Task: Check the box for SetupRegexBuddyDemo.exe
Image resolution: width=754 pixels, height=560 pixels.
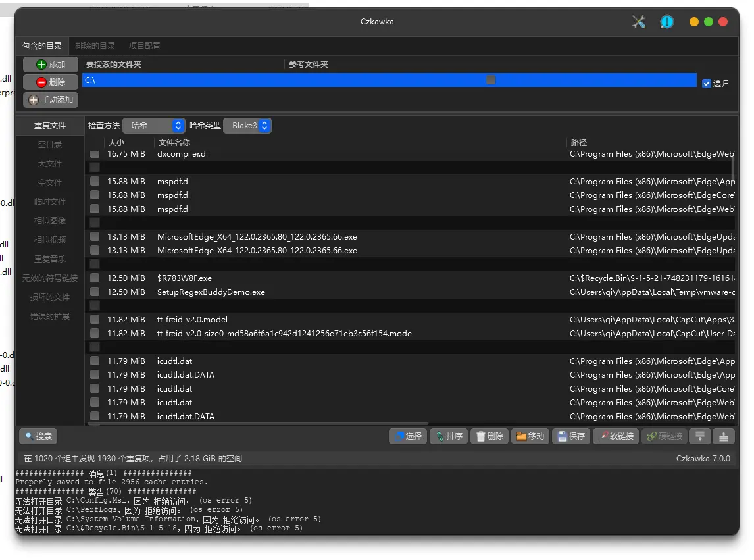Action: click(x=95, y=292)
